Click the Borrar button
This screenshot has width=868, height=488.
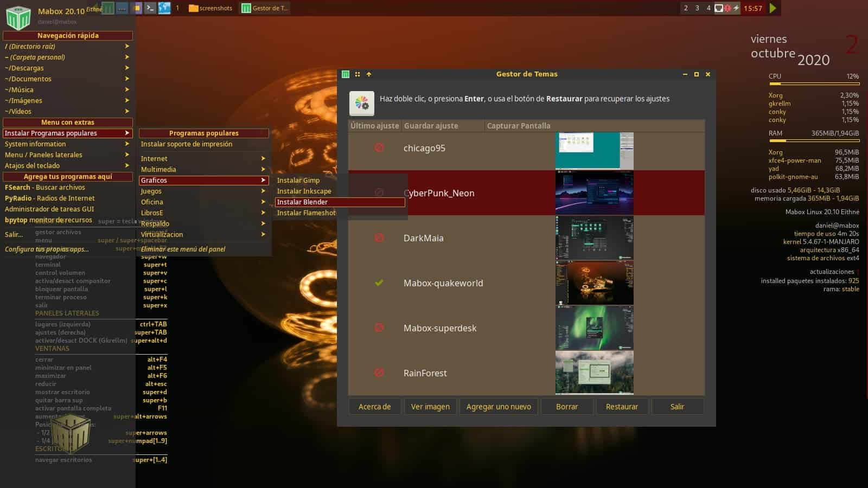click(567, 406)
